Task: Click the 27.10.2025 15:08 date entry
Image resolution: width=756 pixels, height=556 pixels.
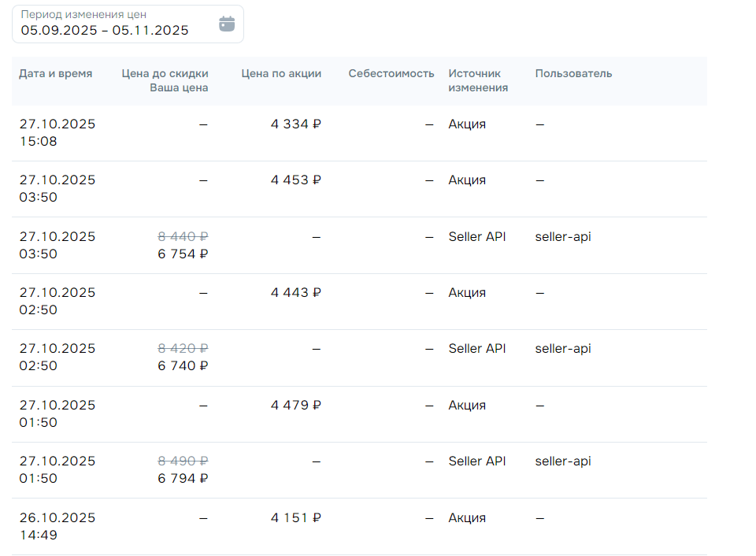Action: pyautogui.click(x=57, y=133)
